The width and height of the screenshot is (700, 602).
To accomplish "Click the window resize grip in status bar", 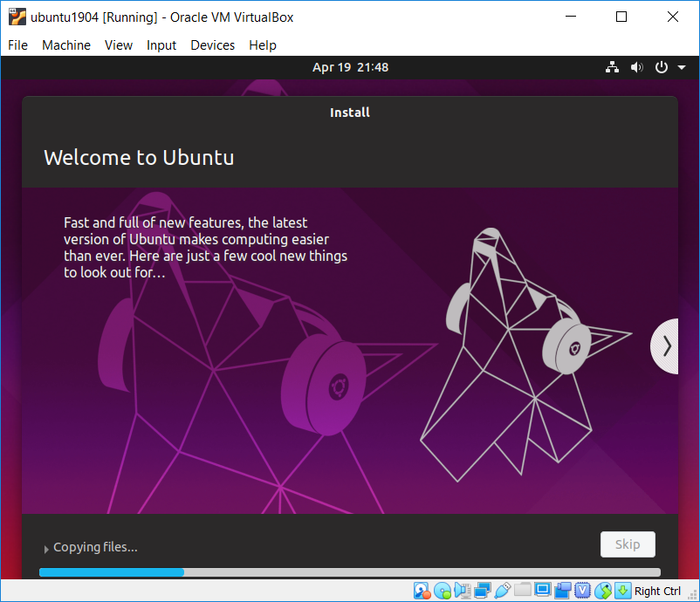I will tap(692, 594).
